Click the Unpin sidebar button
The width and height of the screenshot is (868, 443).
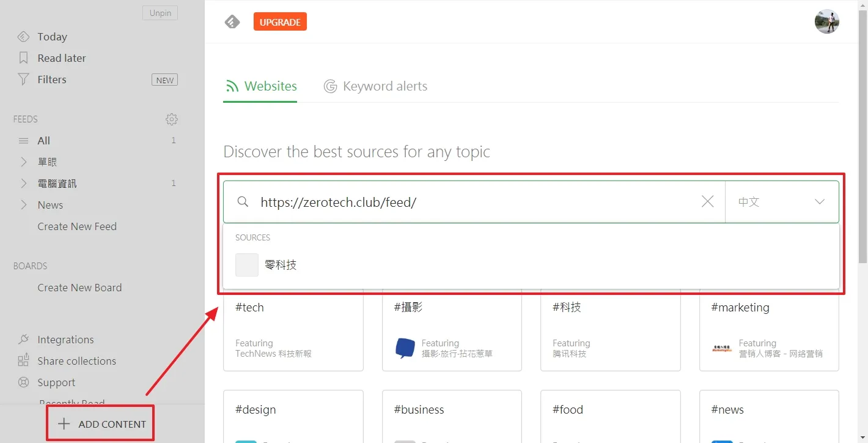click(160, 13)
